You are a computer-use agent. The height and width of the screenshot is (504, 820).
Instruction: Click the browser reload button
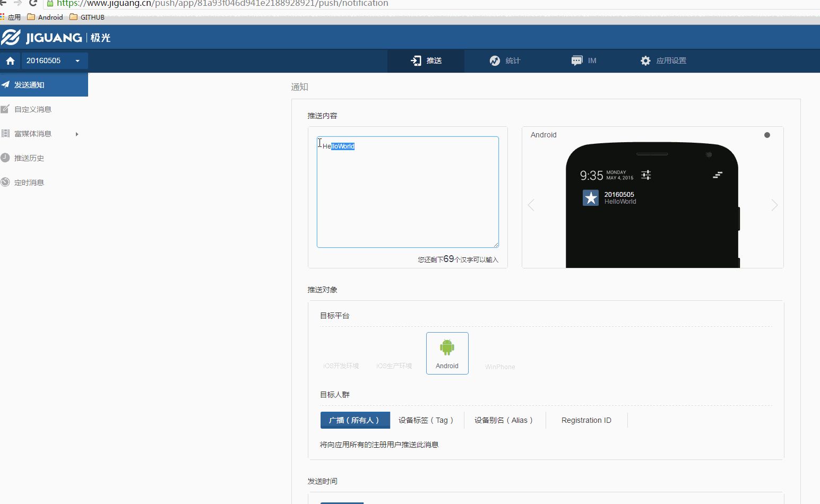(x=33, y=3)
